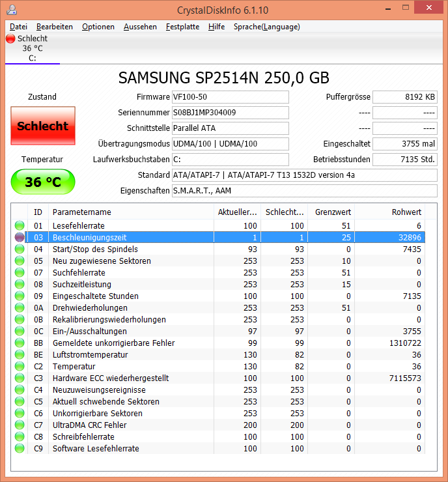Select the C: drive tab showing Schlecht

click(33, 48)
